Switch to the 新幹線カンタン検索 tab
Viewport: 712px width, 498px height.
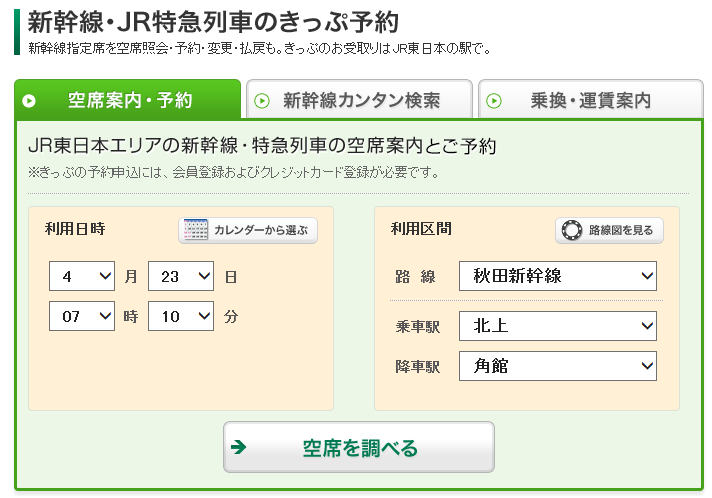360,100
